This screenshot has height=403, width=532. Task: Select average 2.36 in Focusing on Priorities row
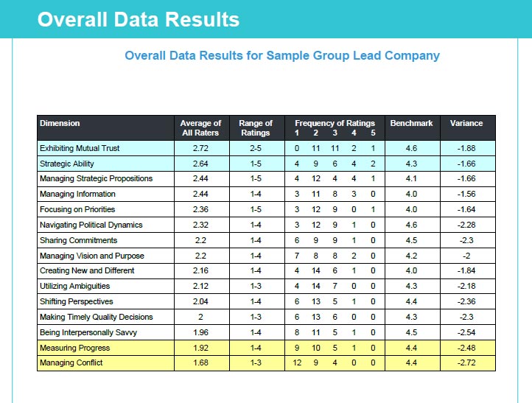(200, 209)
